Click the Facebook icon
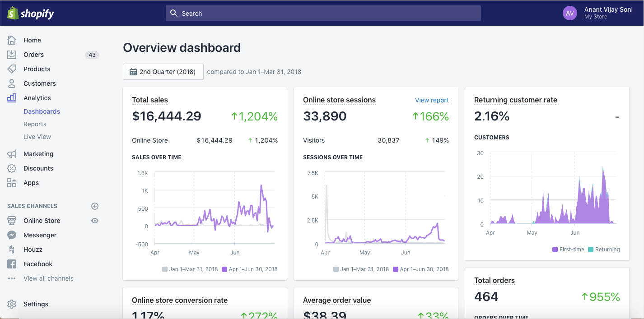Image resolution: width=644 pixels, height=319 pixels. click(12, 264)
